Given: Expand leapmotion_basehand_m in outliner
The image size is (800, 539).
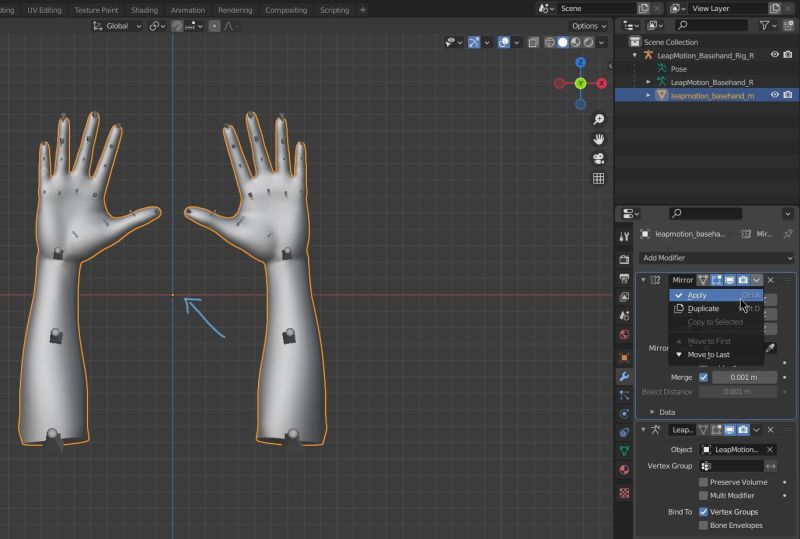Looking at the screenshot, I should (648, 95).
